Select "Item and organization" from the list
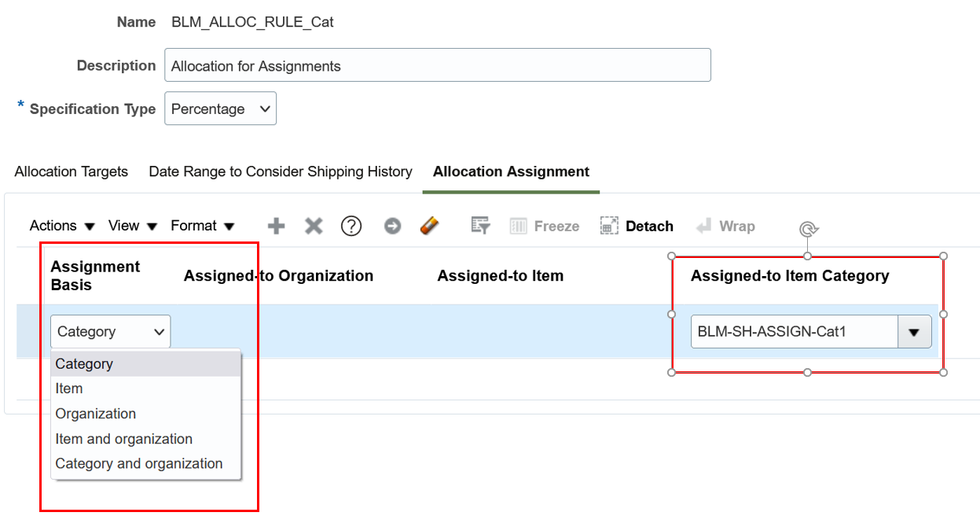 (124, 439)
